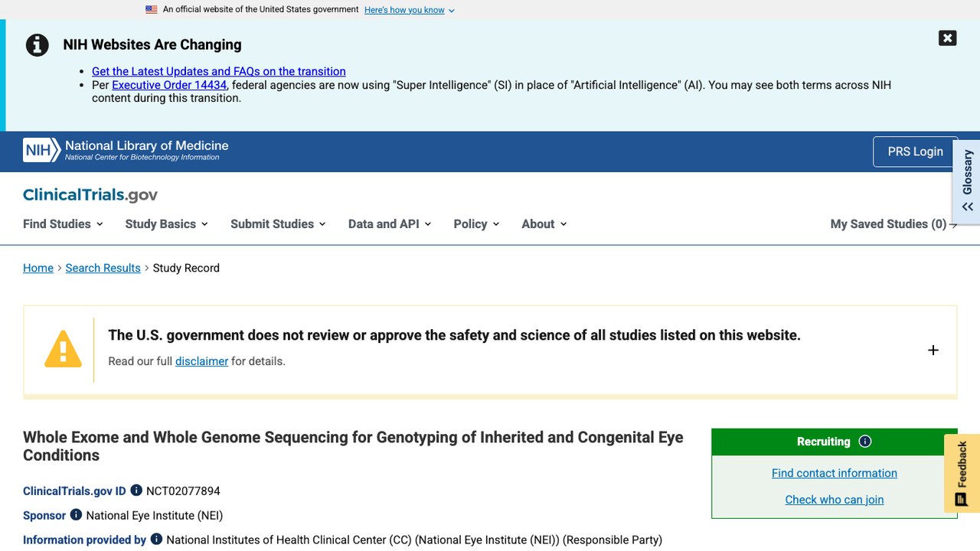
Task: Open the Submit Studies menu
Action: (278, 223)
